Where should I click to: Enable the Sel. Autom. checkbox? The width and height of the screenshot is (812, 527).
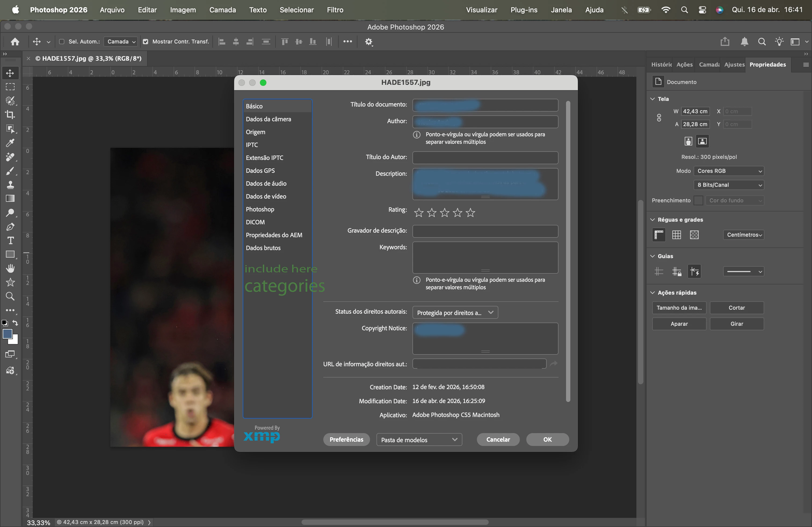coord(62,42)
